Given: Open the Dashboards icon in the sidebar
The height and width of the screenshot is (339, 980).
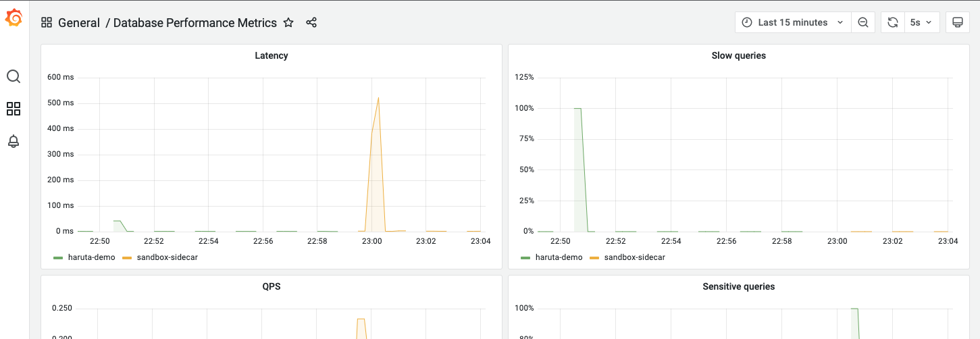Looking at the screenshot, I should (x=14, y=109).
